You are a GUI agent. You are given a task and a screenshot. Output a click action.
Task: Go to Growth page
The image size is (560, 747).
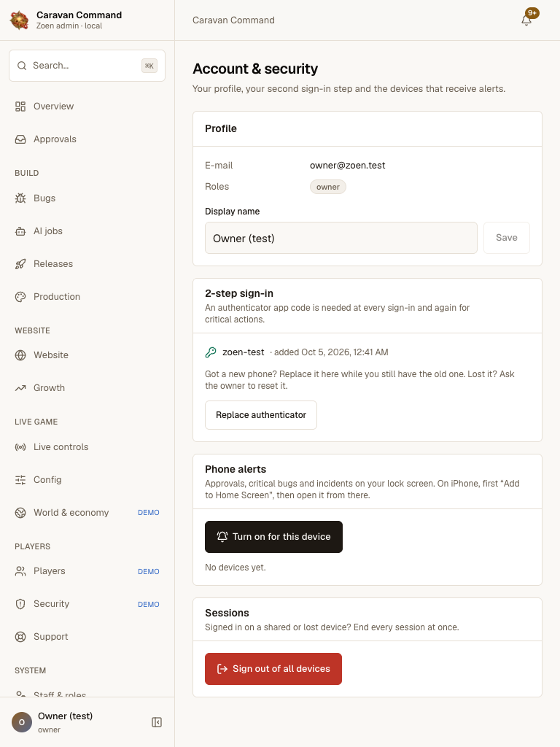point(87,388)
